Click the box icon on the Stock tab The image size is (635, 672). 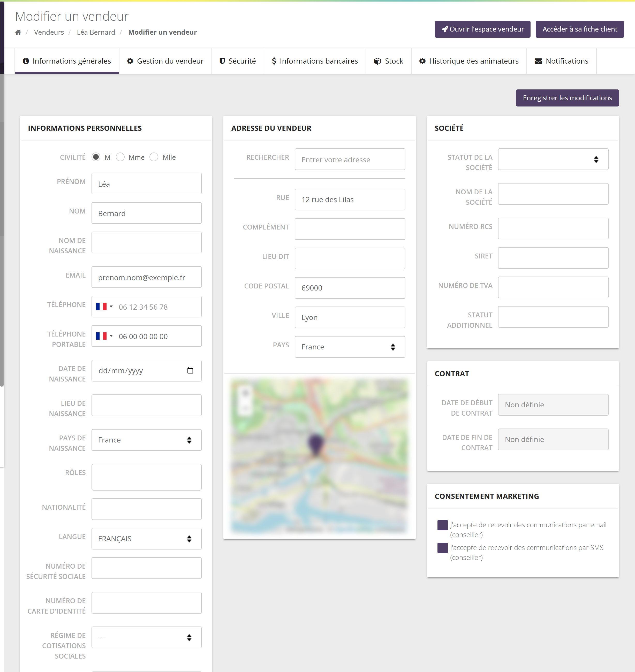click(377, 61)
